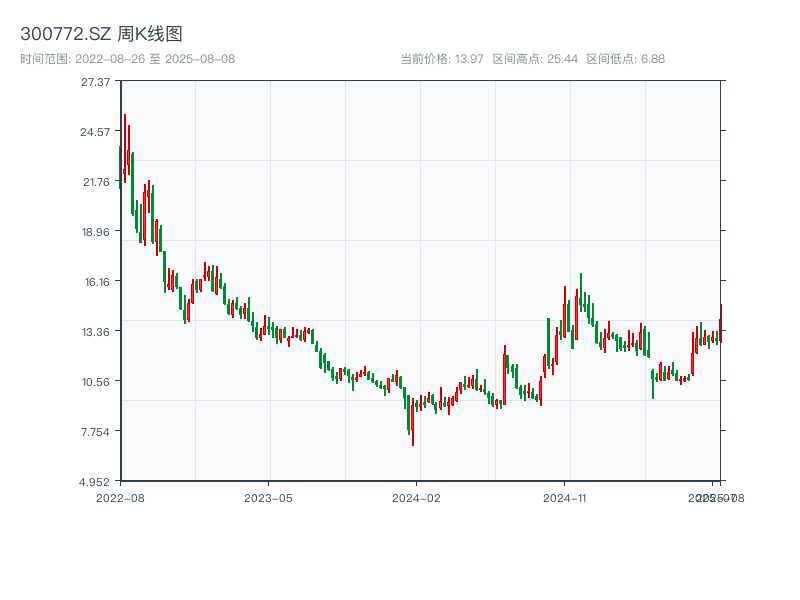Click the 区间低点 6.88 label
The image size is (800, 600).
pyautogui.click(x=625, y=59)
